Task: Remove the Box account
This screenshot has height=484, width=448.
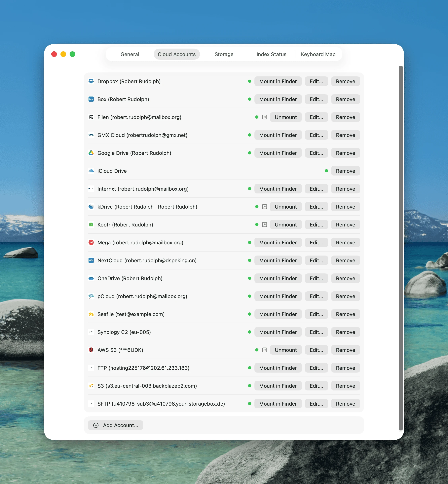Action: coord(346,99)
